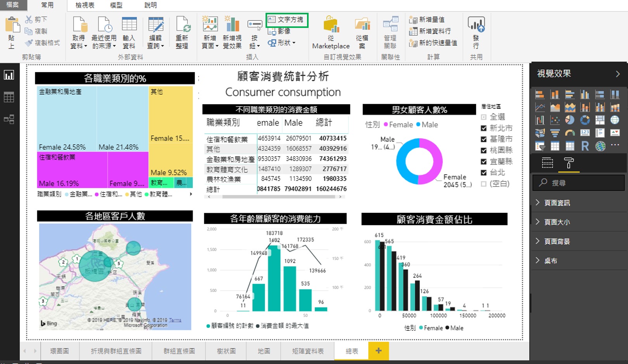Add a new page with plus button
Viewport: 628px width, 364px height.
pos(378,351)
